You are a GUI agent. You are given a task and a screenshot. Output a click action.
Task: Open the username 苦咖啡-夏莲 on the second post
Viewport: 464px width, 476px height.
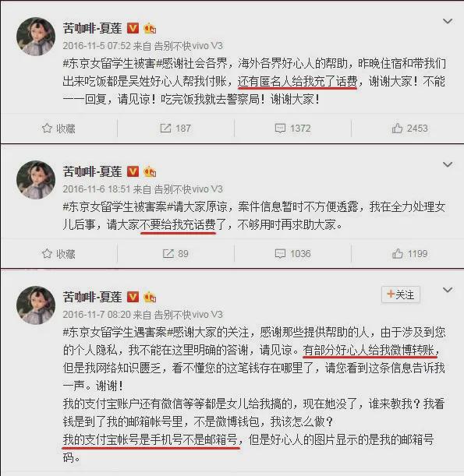point(92,172)
